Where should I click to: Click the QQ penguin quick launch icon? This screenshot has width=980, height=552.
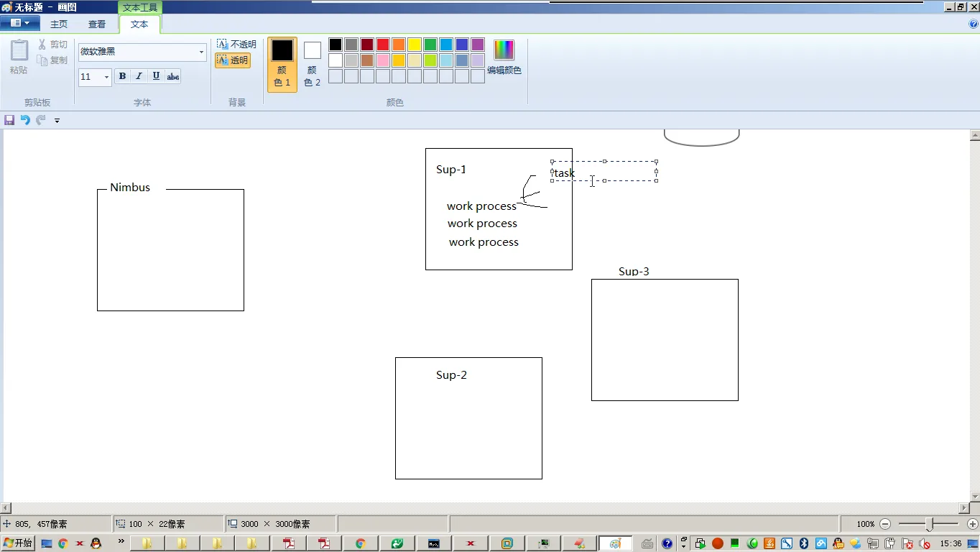point(96,544)
